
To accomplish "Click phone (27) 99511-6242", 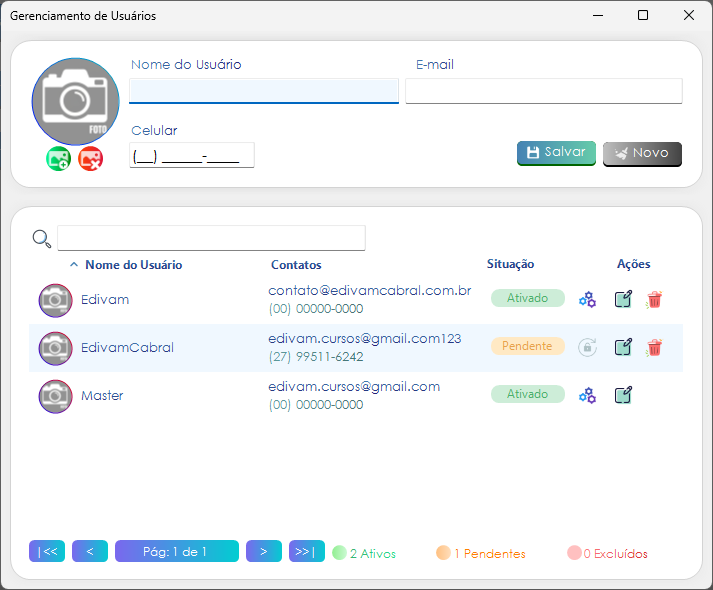I will pos(316,357).
